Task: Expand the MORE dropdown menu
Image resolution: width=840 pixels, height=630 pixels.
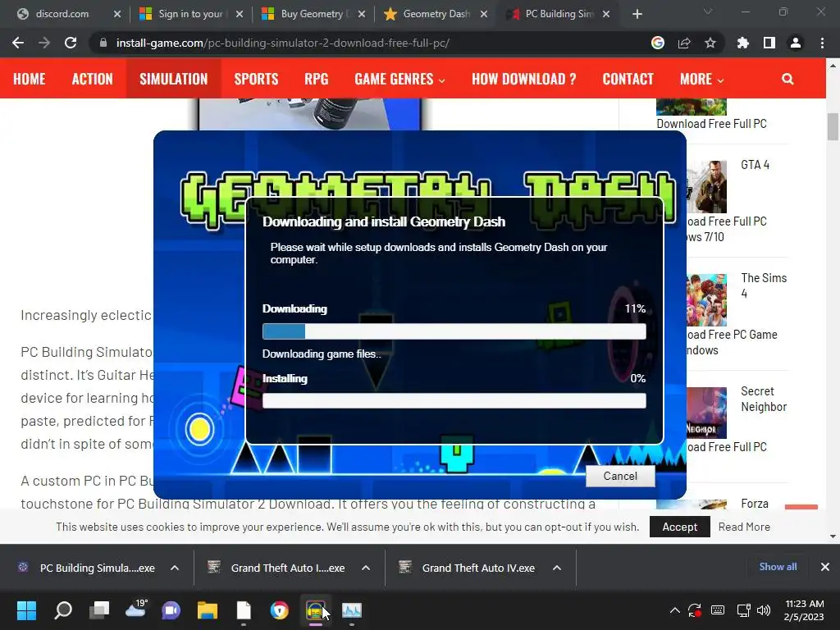Action: (x=702, y=80)
